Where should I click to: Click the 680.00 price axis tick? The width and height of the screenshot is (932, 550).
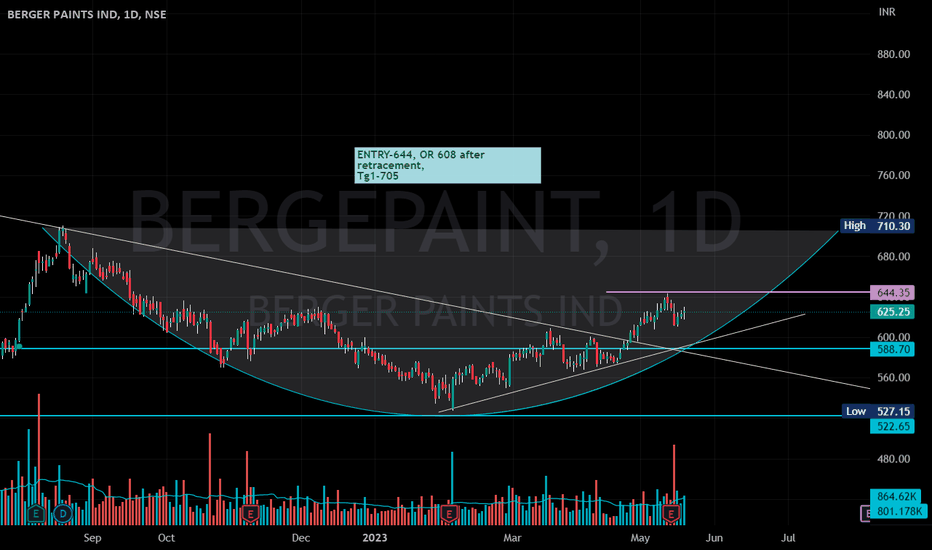pos(893,257)
